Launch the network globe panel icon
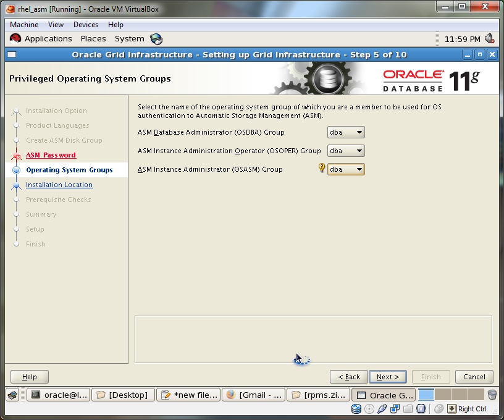 pyautogui.click(x=156, y=39)
